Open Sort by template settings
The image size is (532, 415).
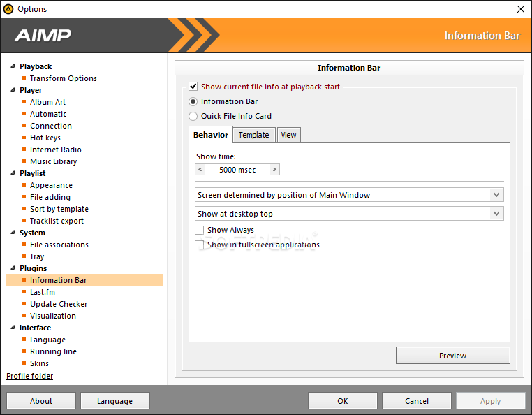[59, 209]
